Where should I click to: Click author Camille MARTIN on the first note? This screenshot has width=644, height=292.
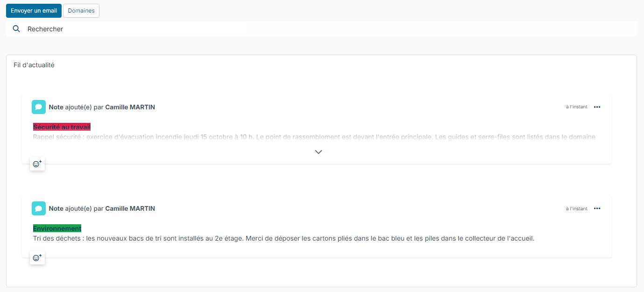pos(130,107)
